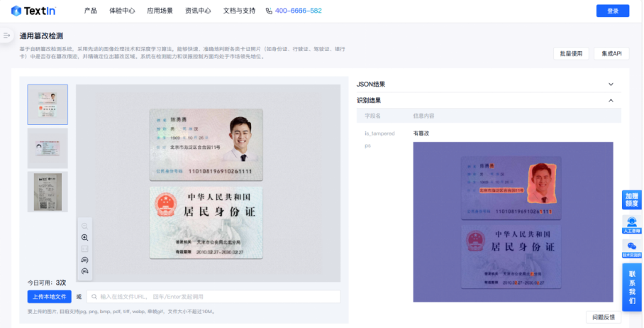Rotate image 90 degrees clockwise
The image size is (644, 328).
pos(84,271)
